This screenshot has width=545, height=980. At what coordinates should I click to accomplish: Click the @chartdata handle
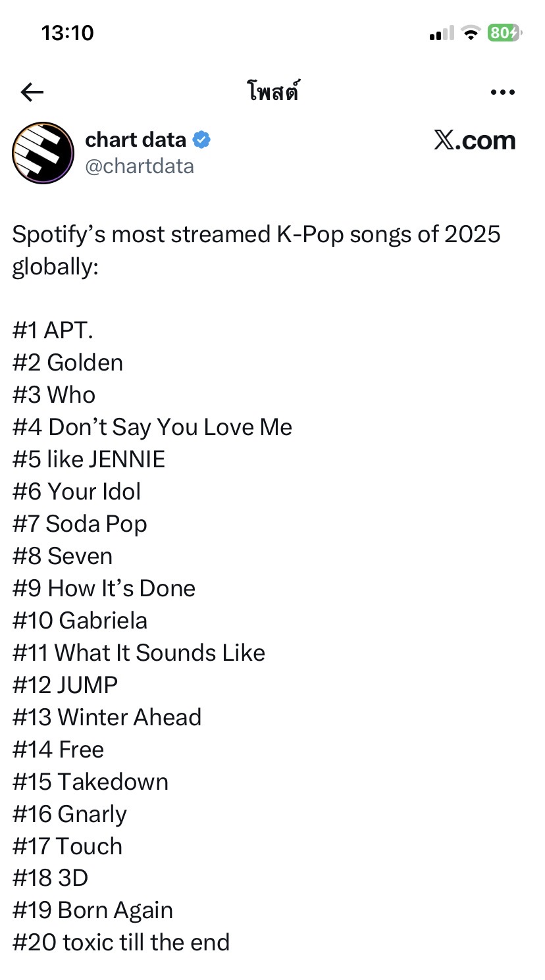(140, 167)
